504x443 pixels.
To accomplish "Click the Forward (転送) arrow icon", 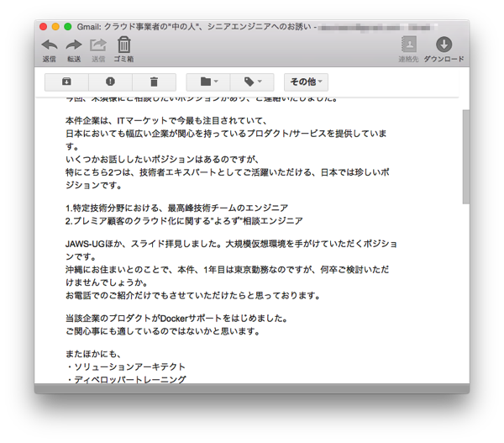I will pos(74,45).
